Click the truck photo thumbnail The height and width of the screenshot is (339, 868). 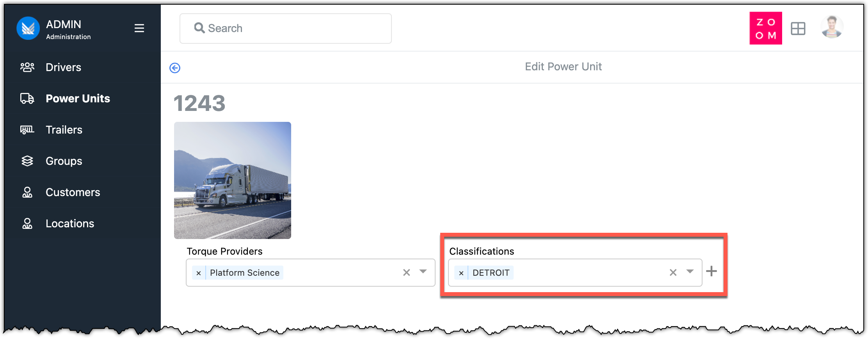(233, 180)
